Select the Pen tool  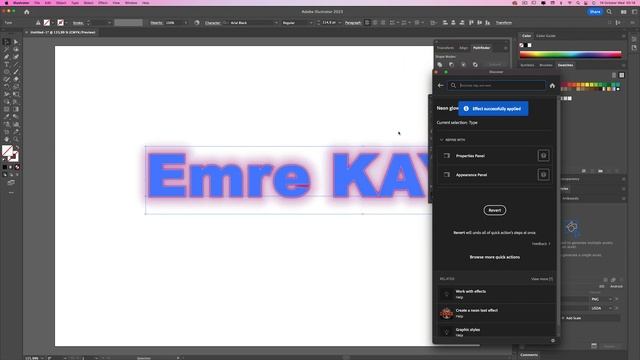pos(6,57)
